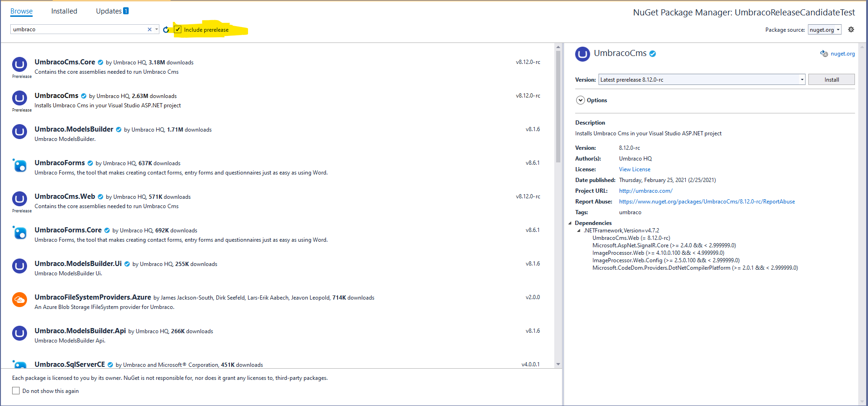Open the http://umbraco.com/ project URL
Screen dimensions: 868x406
point(646,191)
